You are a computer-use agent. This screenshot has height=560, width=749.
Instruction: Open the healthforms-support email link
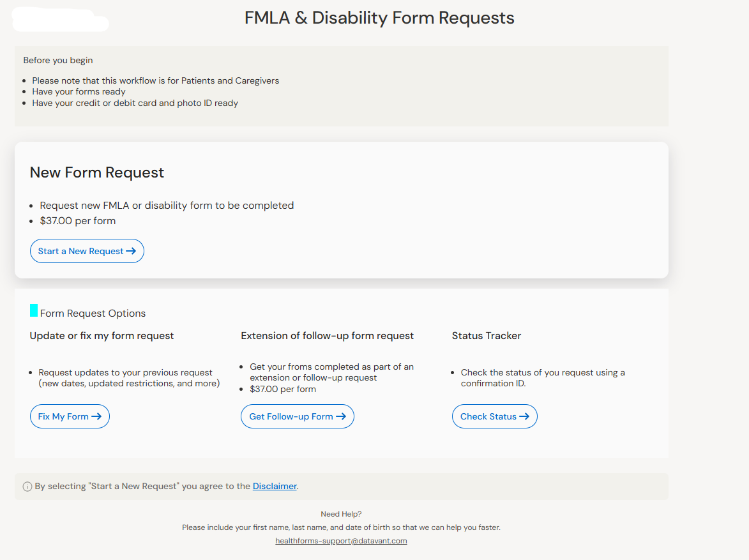(341, 541)
